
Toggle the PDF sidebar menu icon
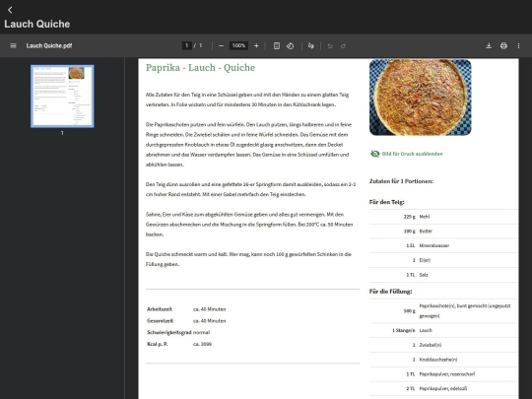(13, 45)
